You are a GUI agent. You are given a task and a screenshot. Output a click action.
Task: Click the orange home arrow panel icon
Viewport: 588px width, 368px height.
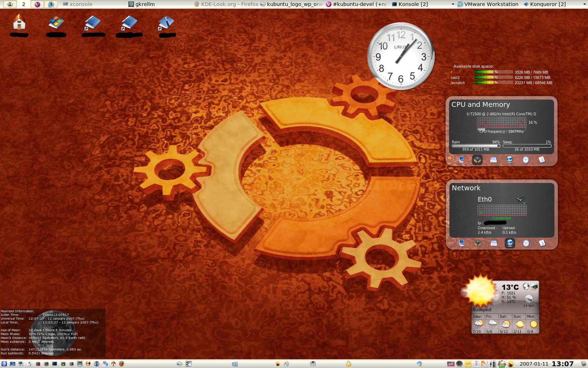click(x=113, y=364)
